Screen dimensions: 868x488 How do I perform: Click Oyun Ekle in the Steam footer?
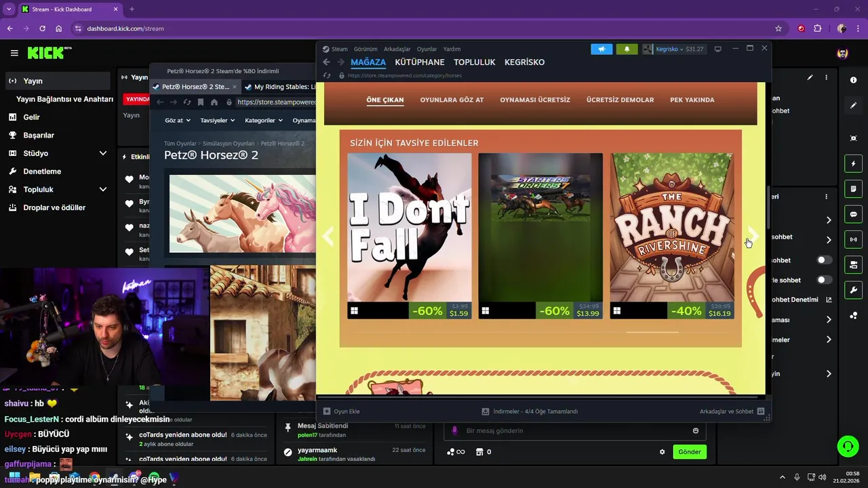pyautogui.click(x=342, y=411)
